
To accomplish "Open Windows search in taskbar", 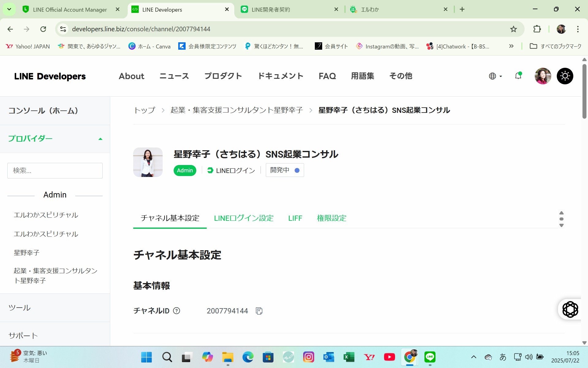I will click(167, 357).
